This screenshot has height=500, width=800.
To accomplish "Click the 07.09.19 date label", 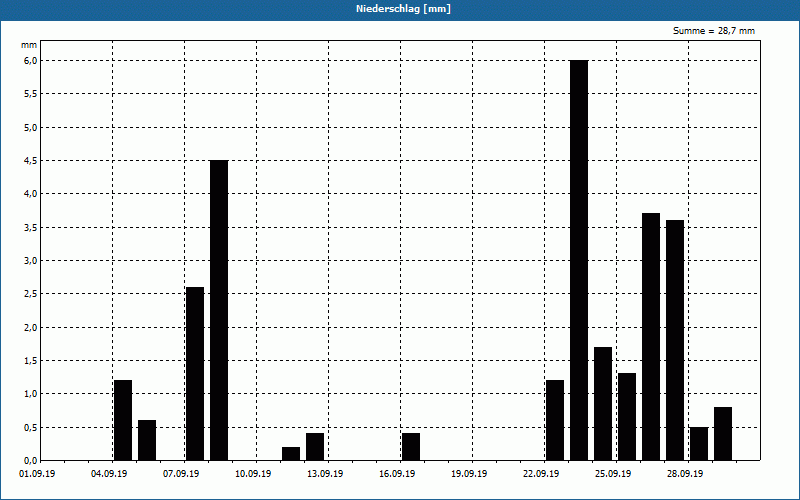I will (x=181, y=474).
